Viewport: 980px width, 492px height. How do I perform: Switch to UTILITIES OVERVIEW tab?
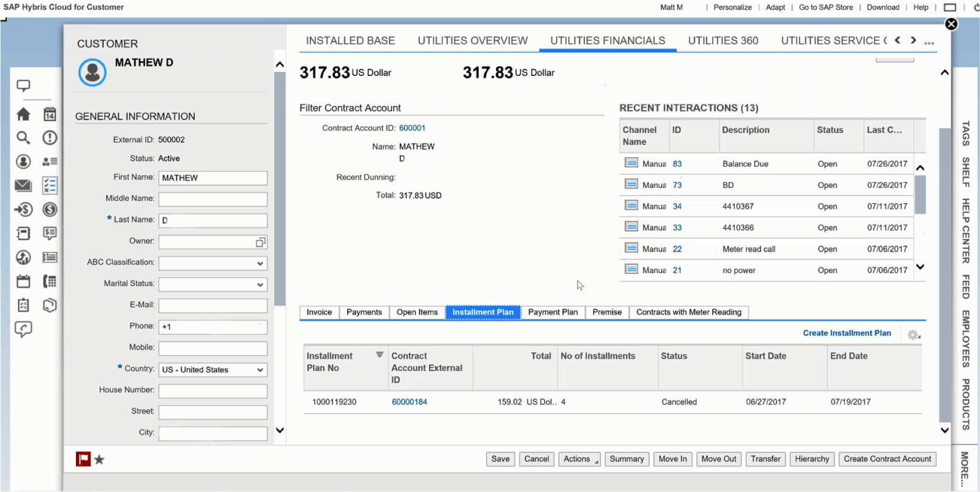[472, 40]
